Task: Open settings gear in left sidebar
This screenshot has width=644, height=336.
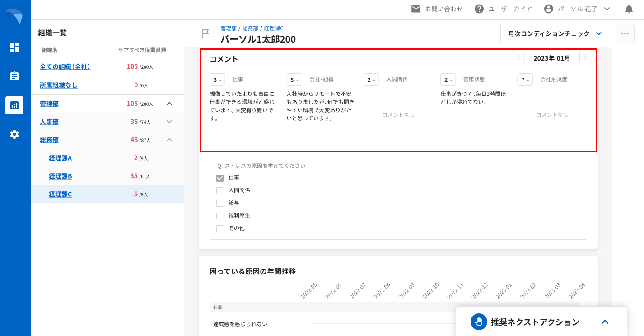Action: (14, 134)
